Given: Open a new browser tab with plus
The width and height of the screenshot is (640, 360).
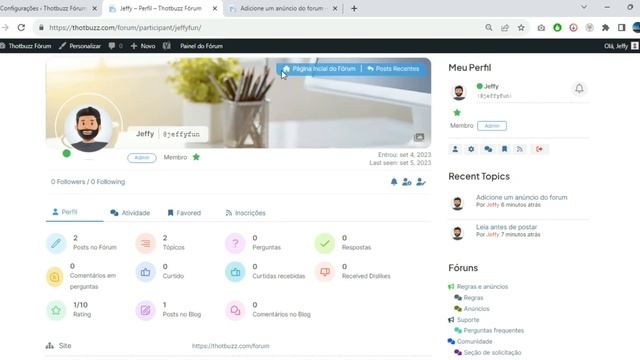Looking at the screenshot, I should coord(354,8).
